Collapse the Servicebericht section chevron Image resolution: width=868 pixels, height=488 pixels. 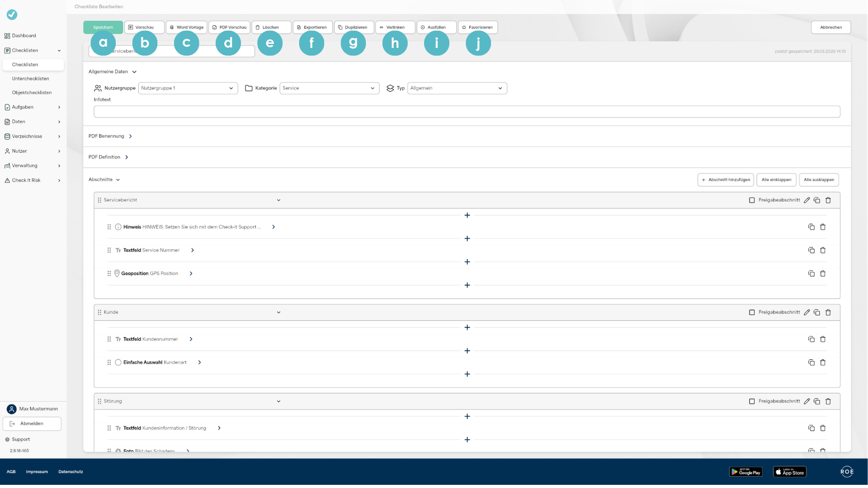click(x=278, y=200)
